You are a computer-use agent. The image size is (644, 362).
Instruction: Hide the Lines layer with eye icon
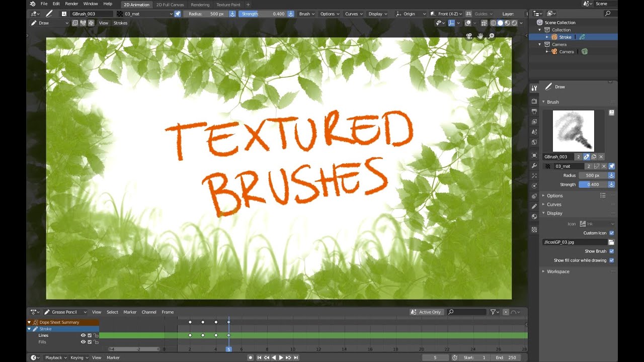tap(83, 335)
